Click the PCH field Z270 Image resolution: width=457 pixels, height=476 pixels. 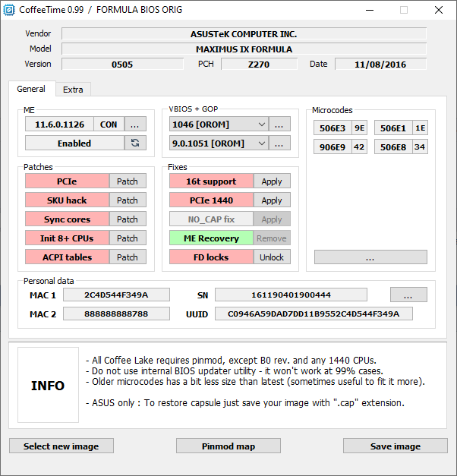[259, 64]
